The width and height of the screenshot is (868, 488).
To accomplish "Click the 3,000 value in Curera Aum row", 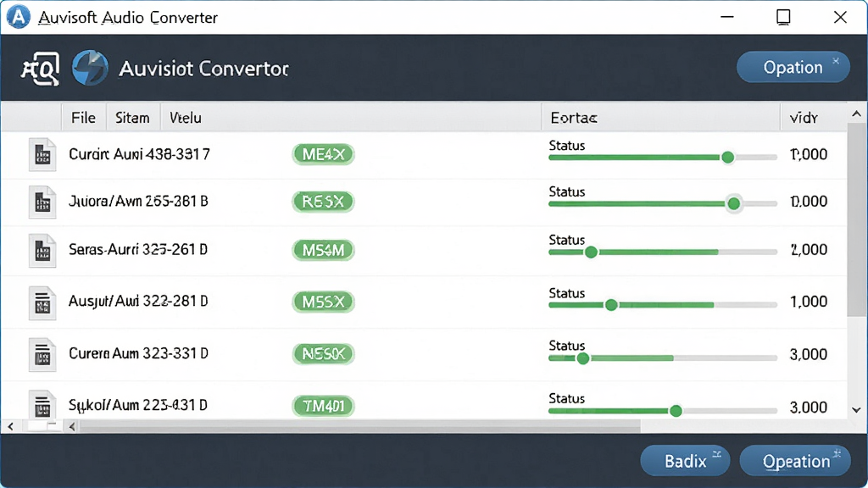I will coord(809,354).
